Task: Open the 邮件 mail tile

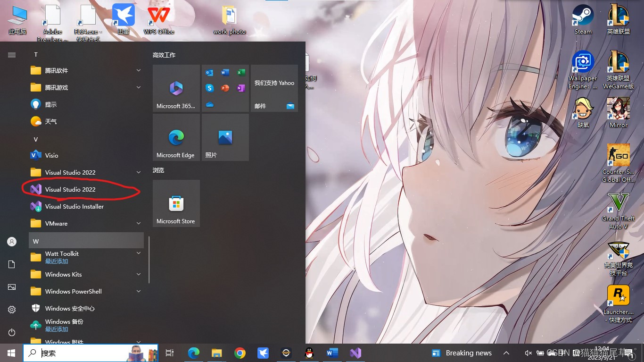Action: 274,88
